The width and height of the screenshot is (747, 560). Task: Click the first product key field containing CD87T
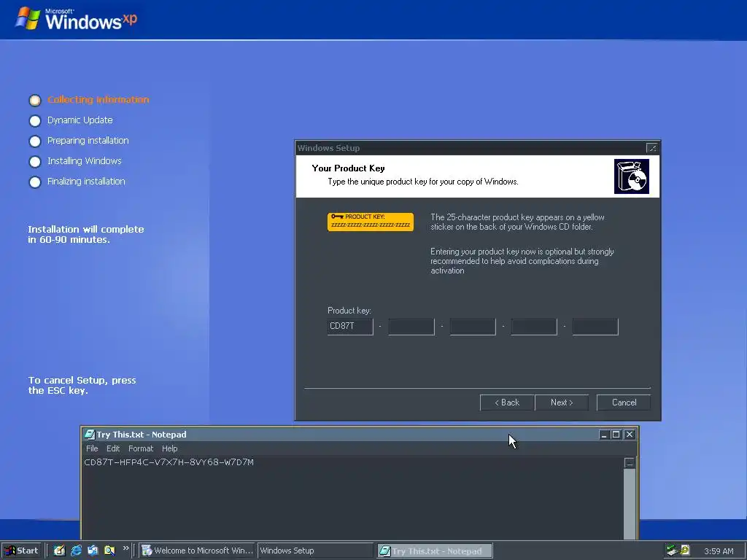click(x=350, y=327)
